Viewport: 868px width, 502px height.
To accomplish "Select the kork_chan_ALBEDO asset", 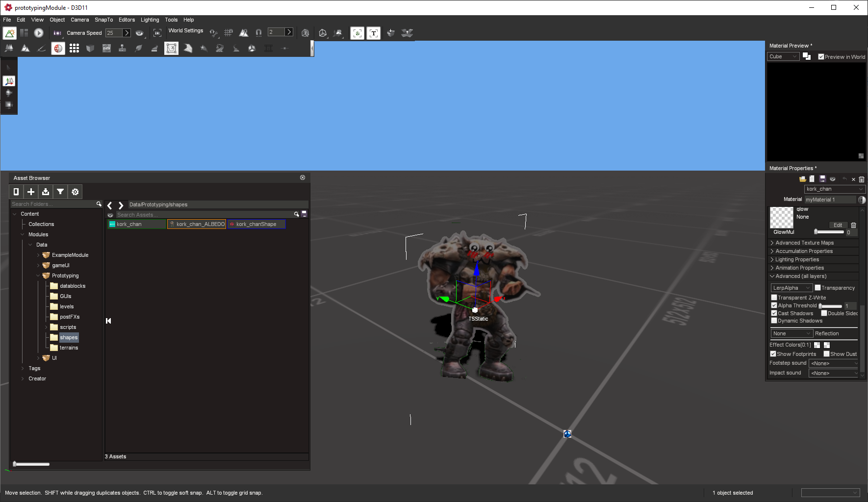I will [197, 224].
